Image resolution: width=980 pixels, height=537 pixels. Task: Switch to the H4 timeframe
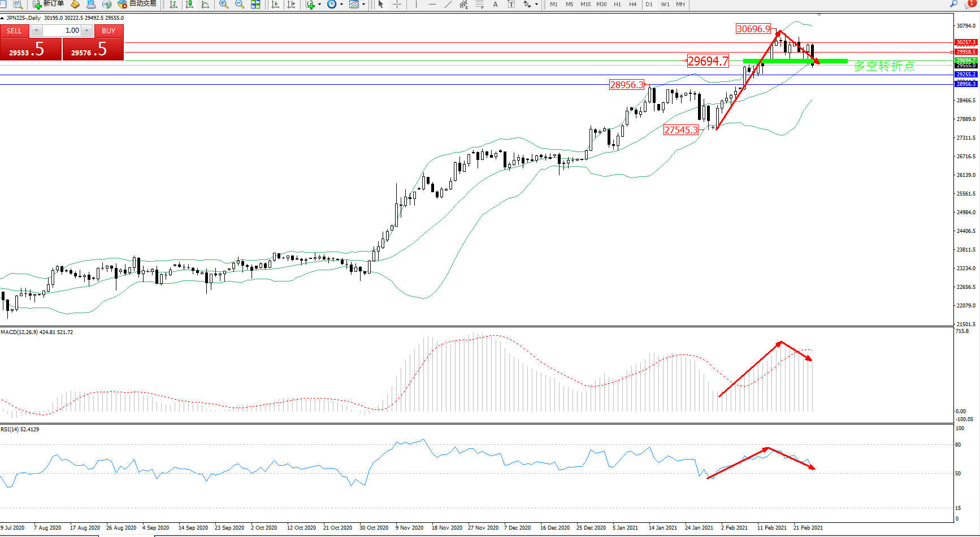pos(633,5)
